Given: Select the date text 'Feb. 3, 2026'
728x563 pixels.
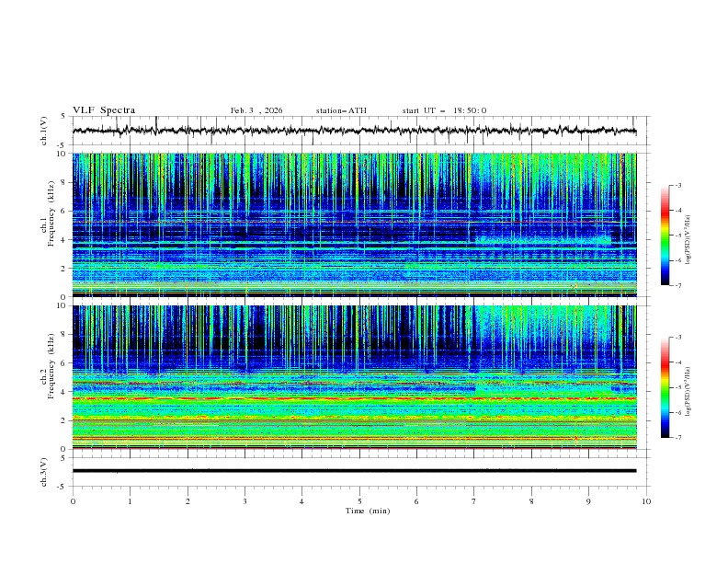Looking at the screenshot, I should point(256,110).
